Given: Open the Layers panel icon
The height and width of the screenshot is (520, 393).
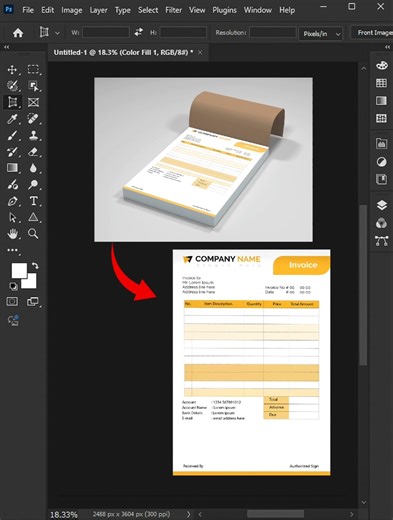Looking at the screenshot, I should click(382, 205).
